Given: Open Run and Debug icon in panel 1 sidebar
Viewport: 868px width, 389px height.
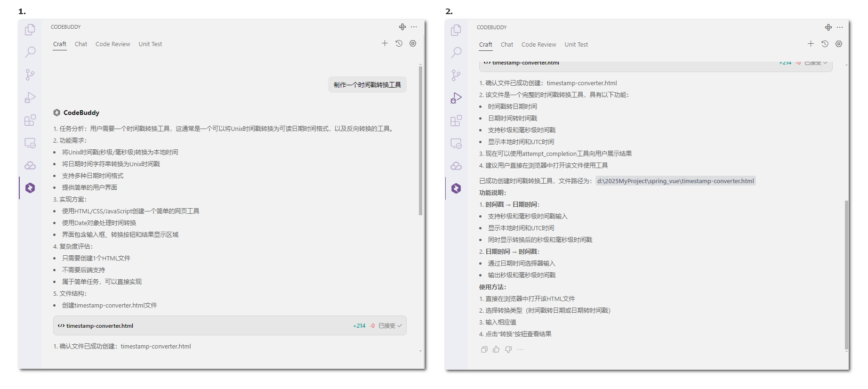Looking at the screenshot, I should 30,97.
